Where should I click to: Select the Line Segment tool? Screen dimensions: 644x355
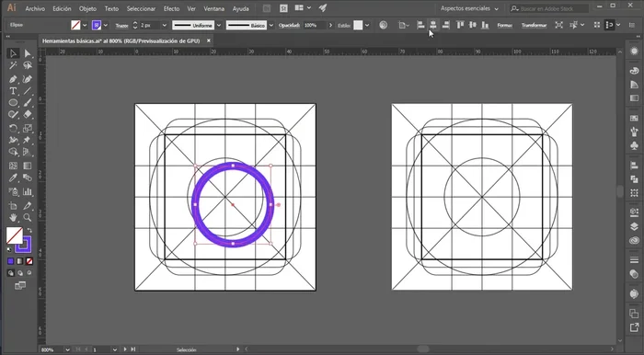28,91
